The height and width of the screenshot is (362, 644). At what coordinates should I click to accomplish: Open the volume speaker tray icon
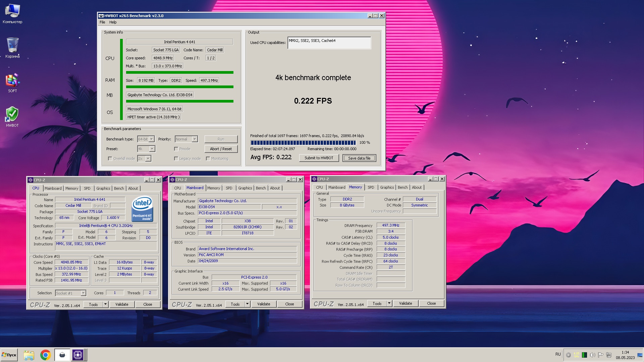point(592,355)
